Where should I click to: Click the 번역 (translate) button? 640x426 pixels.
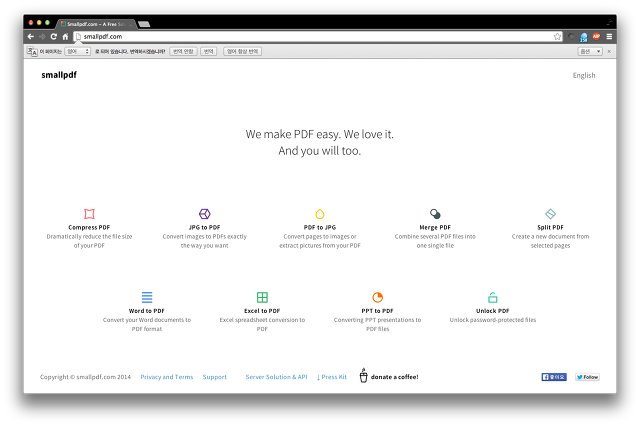209,51
